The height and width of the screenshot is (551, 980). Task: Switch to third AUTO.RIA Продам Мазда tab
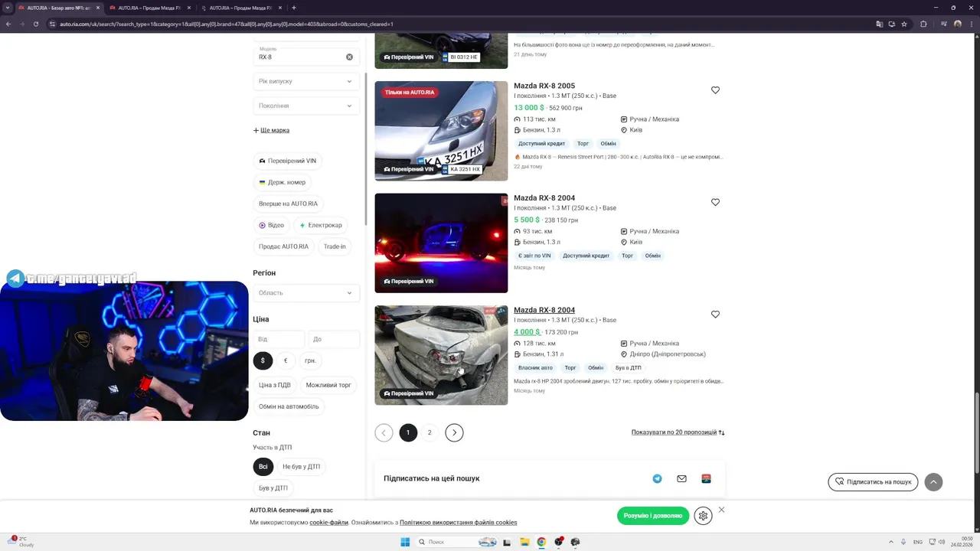(x=240, y=8)
